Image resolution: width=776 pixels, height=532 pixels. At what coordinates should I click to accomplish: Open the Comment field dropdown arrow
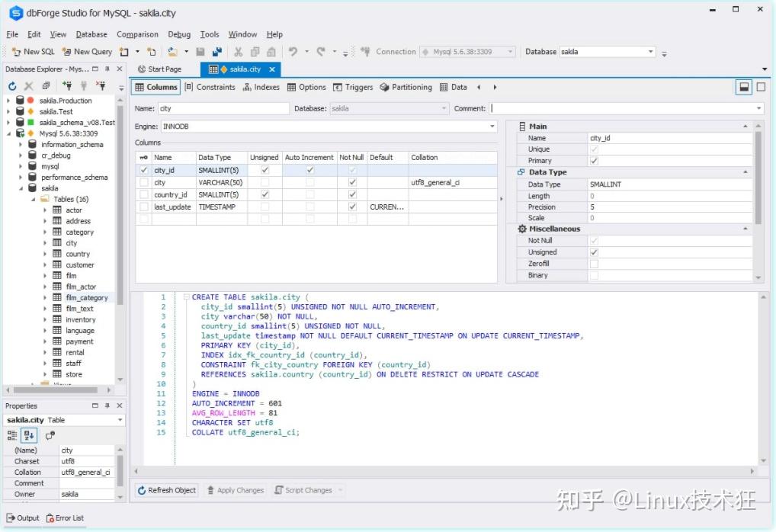[758, 108]
